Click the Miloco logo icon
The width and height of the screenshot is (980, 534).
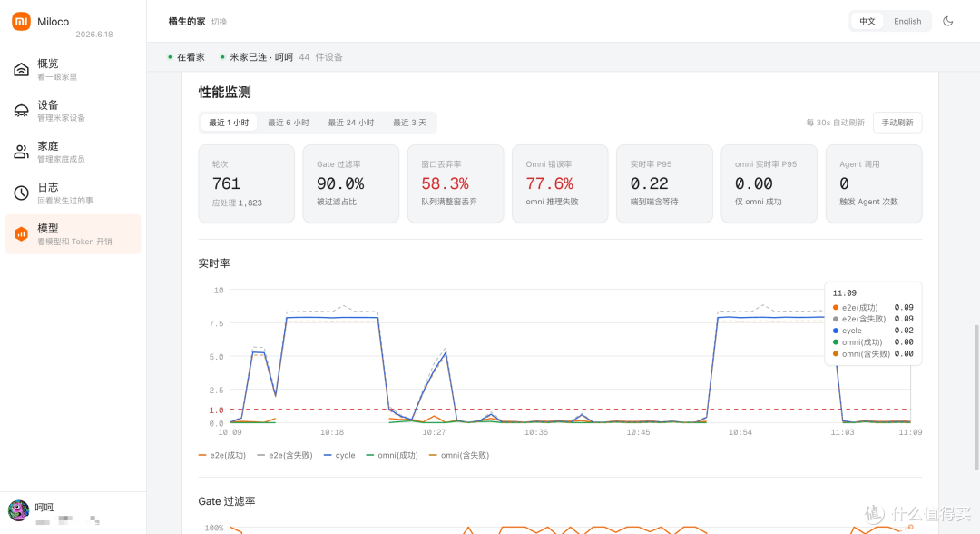pos(21,21)
